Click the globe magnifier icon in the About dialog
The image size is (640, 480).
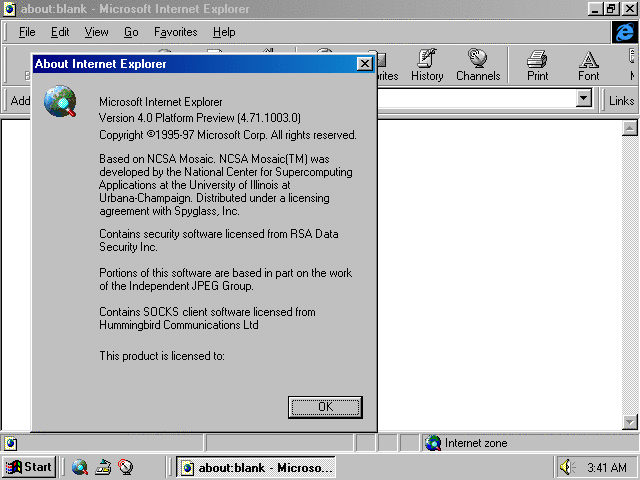point(60,101)
